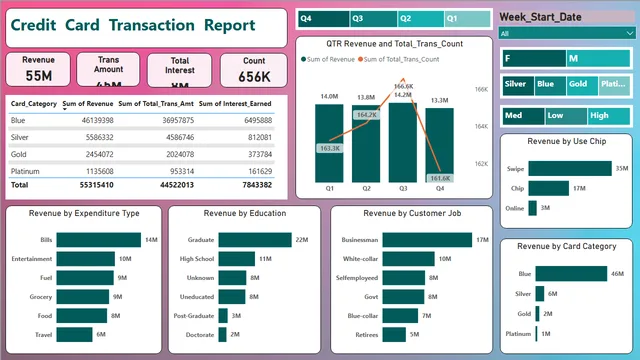Filter by gender F tile
The image size is (640, 360).
534,58
